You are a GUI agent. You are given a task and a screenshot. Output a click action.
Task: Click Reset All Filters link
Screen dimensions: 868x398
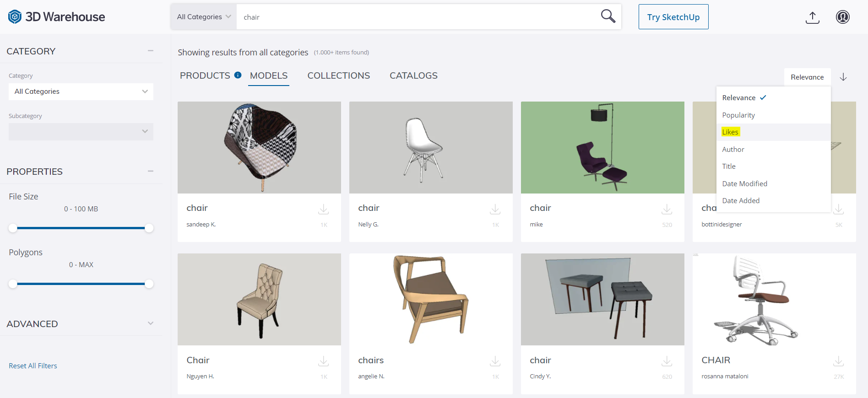pyautogui.click(x=33, y=366)
